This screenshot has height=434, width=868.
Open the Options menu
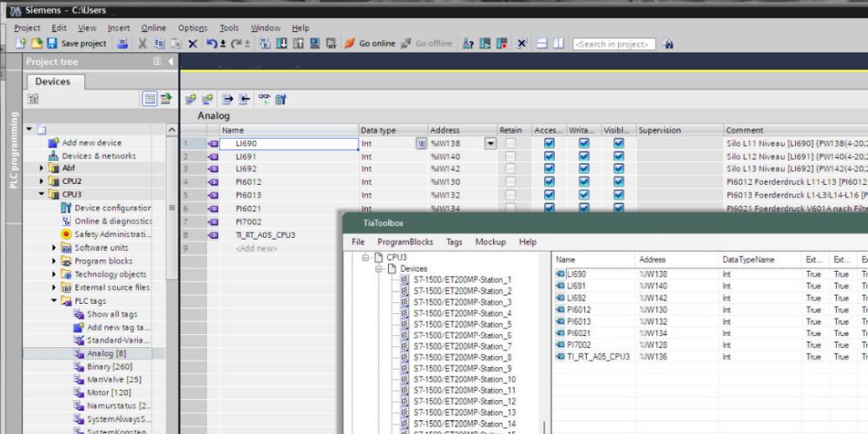point(193,28)
